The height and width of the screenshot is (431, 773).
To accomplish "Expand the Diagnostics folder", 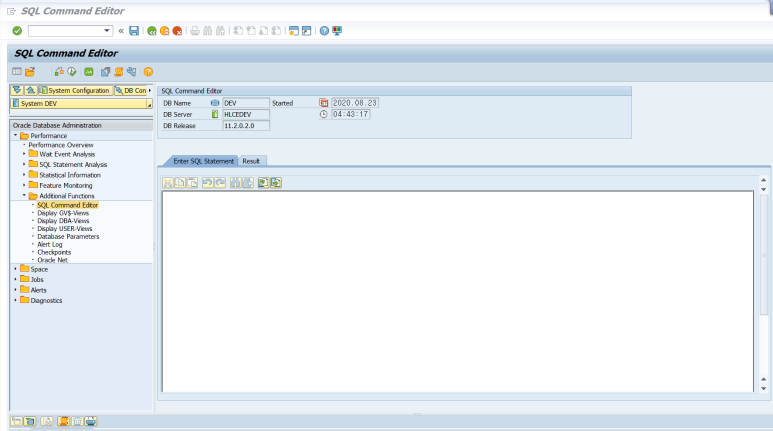I will [x=15, y=300].
